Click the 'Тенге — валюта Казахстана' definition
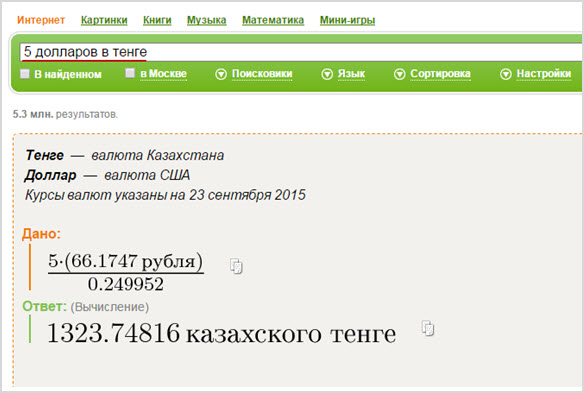This screenshot has width=584, height=393. (125, 155)
